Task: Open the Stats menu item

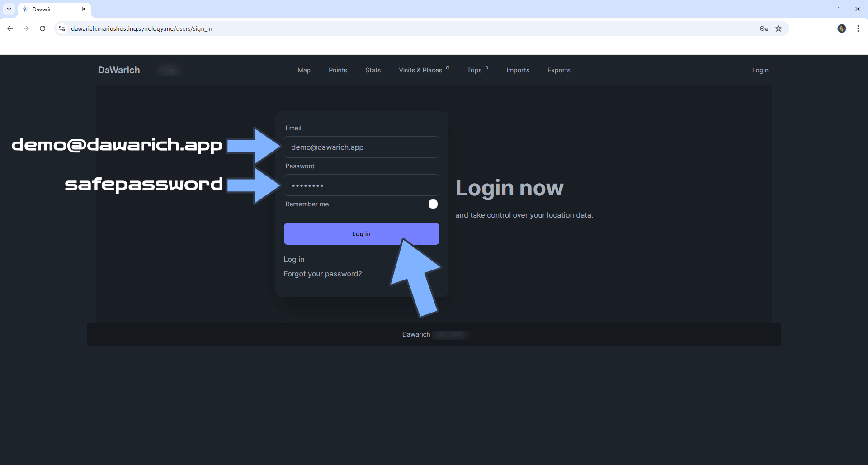Action: point(373,70)
